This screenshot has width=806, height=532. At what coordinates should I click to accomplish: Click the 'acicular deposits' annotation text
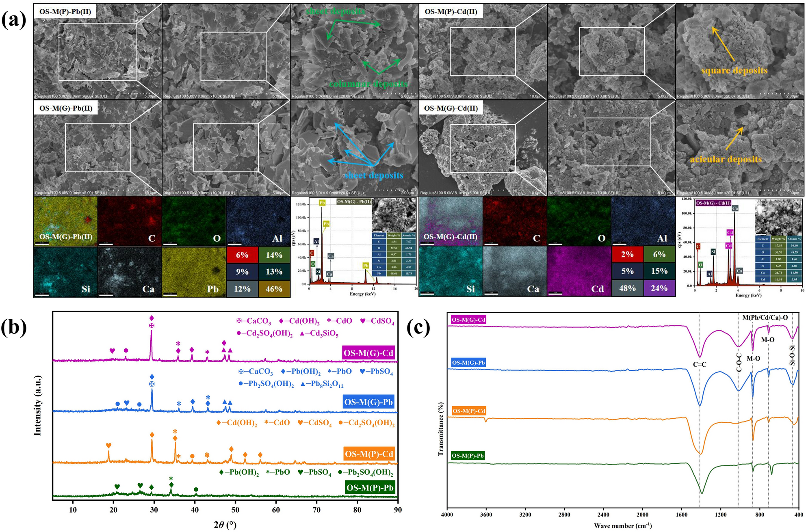tap(726, 159)
